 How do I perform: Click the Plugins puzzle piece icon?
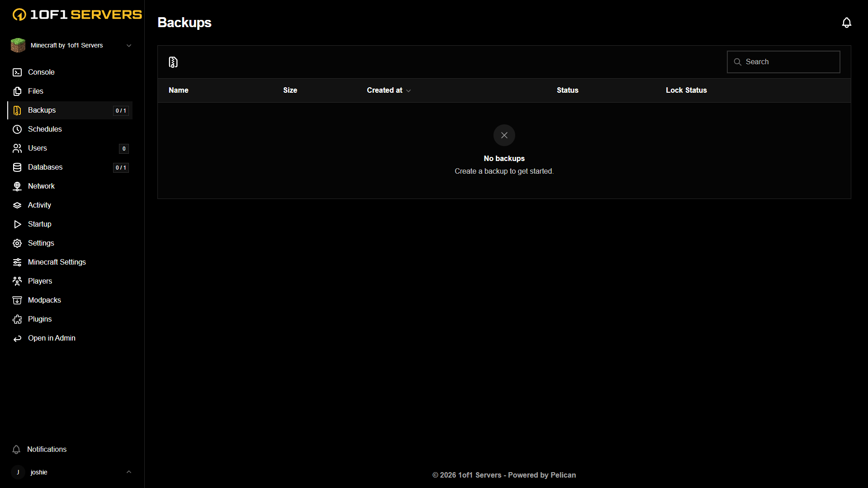coord(17,319)
